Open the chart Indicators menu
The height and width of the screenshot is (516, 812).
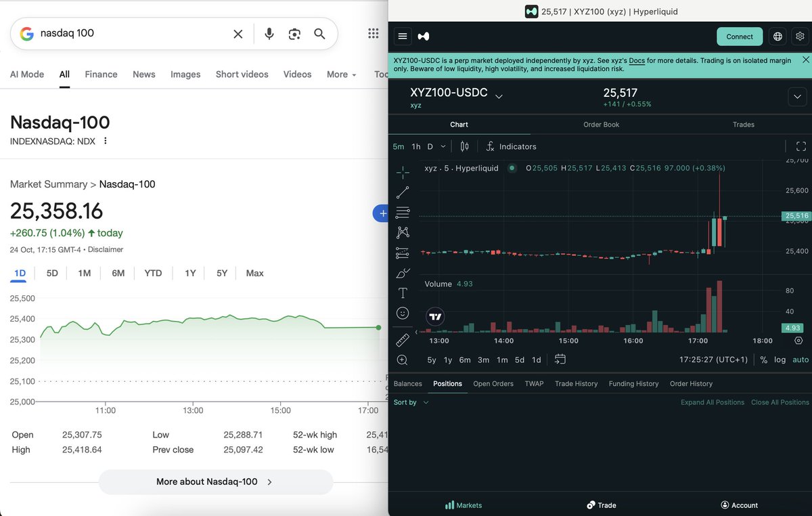511,146
